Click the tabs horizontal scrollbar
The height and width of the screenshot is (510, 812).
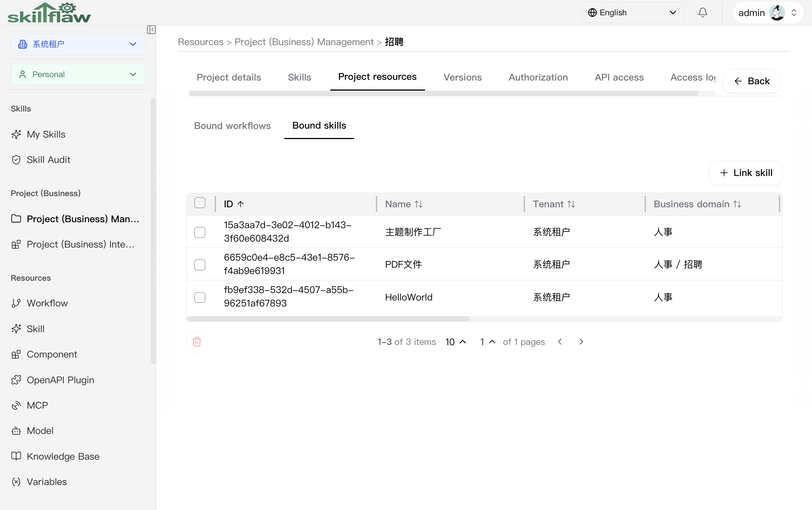[443, 93]
